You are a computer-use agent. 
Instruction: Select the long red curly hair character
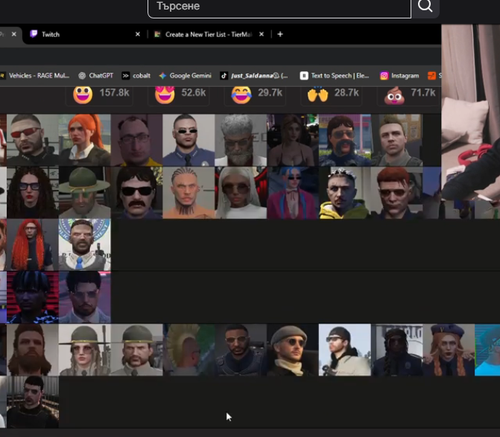click(x=33, y=245)
